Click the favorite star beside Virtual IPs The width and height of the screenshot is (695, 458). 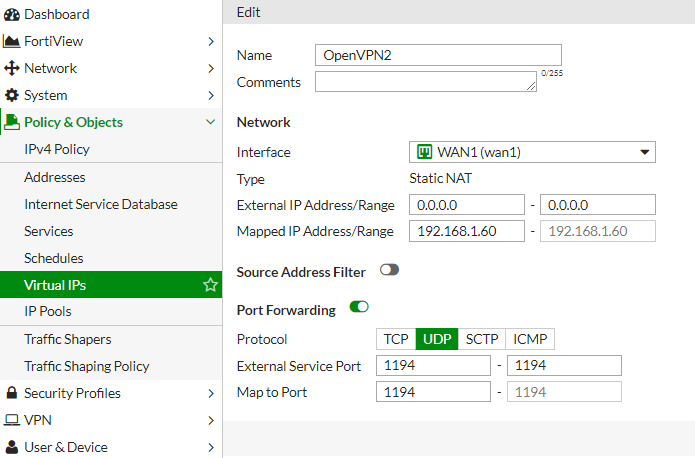[210, 285]
